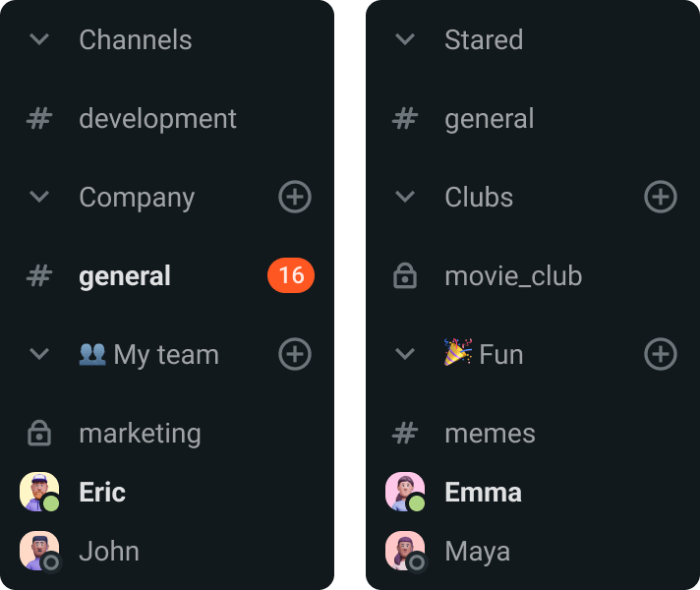Collapse the Stared section chevron
700x590 pixels.
(405, 39)
